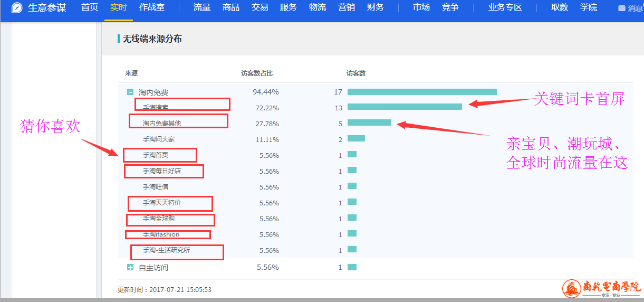The image size is (644, 302).
Task: Open the 物流 menu
Action: click(x=318, y=7)
